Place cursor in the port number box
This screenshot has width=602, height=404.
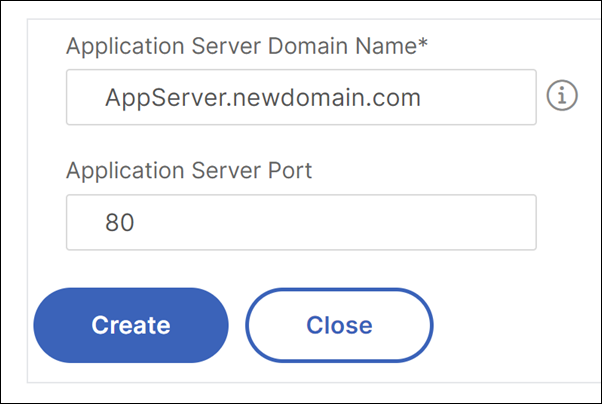point(301,222)
